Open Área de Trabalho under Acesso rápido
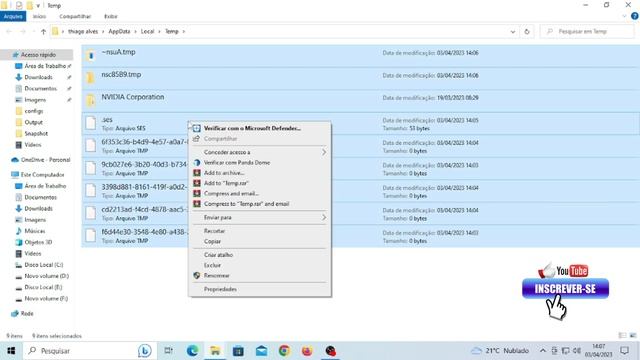The width and height of the screenshot is (640, 360). click(45, 66)
